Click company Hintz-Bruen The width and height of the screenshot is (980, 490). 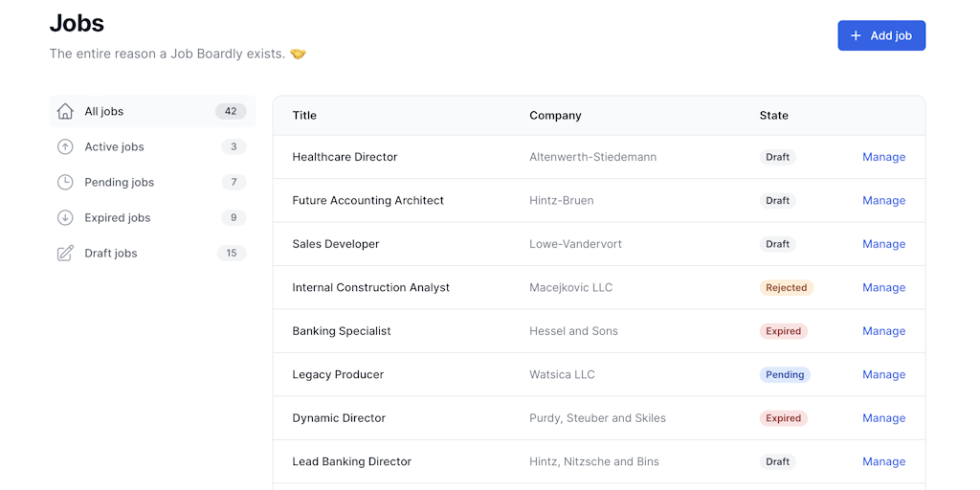[x=562, y=201]
